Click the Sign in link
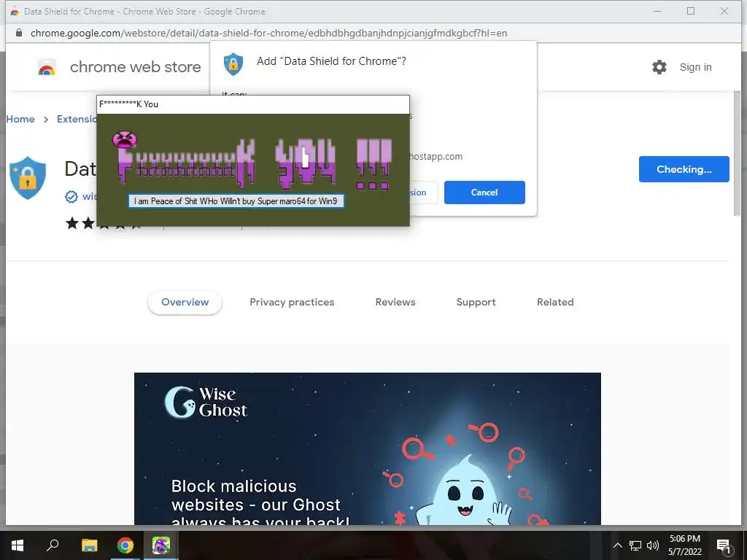 tap(695, 67)
